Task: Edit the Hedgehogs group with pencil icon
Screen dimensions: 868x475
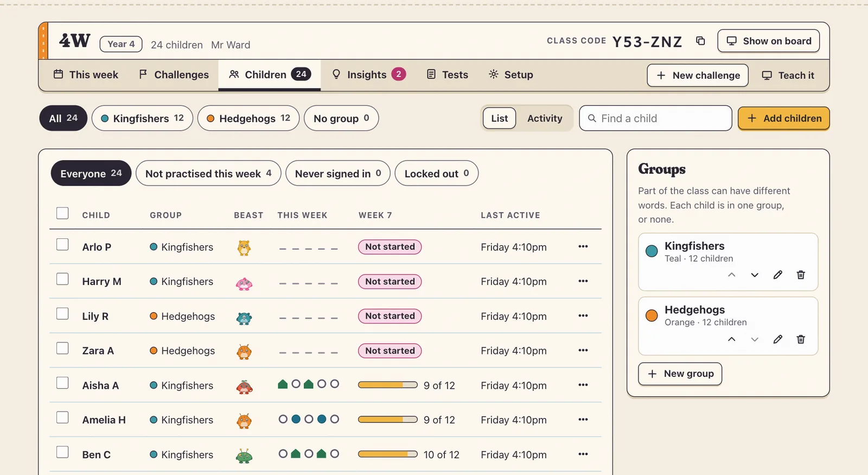Action: click(x=777, y=339)
